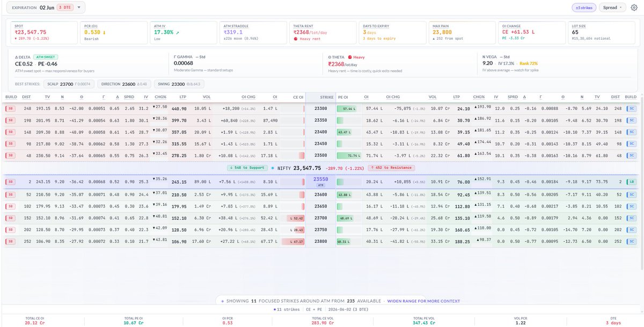Click call volume value 89.00 L
Viewport: 644px width, 327px height.
(x=203, y=182)
